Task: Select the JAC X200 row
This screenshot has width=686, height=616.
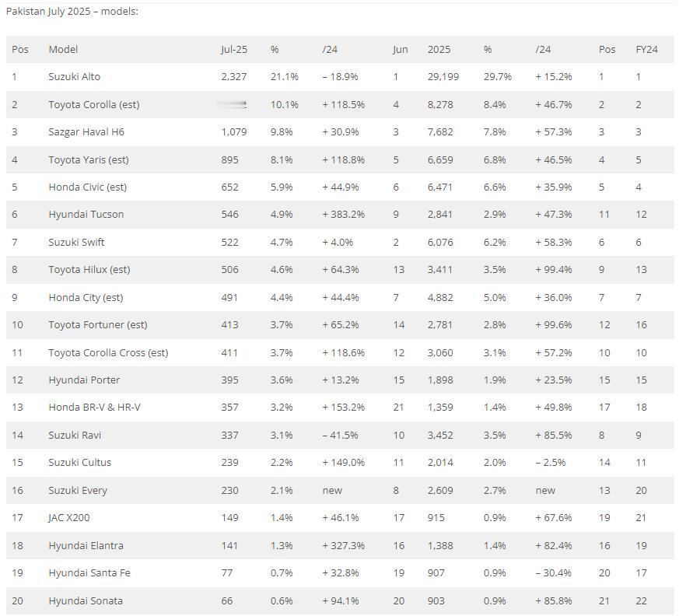Action: click(340, 517)
